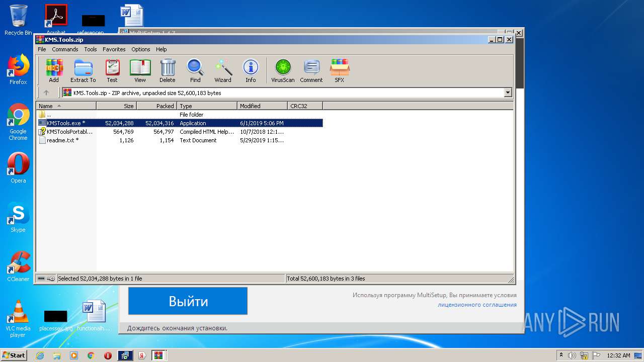Select the KMSToolsPortabl... help file row
The height and width of the screenshot is (362, 644).
180,132
